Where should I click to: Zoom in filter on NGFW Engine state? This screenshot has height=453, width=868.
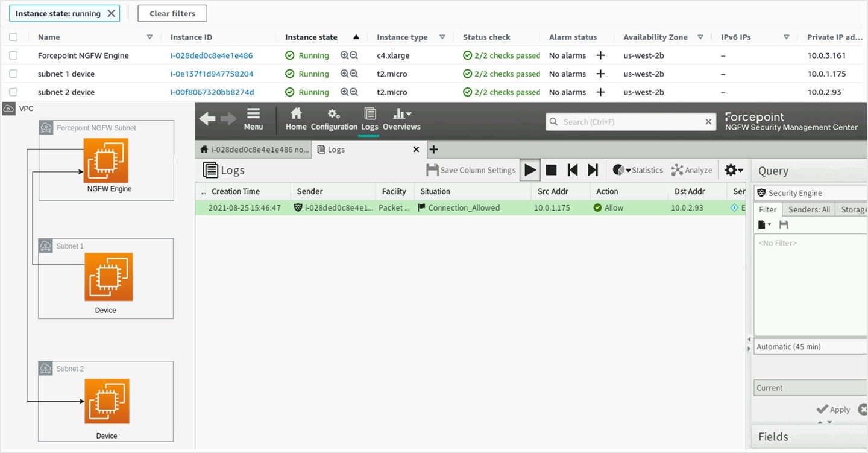tap(344, 55)
